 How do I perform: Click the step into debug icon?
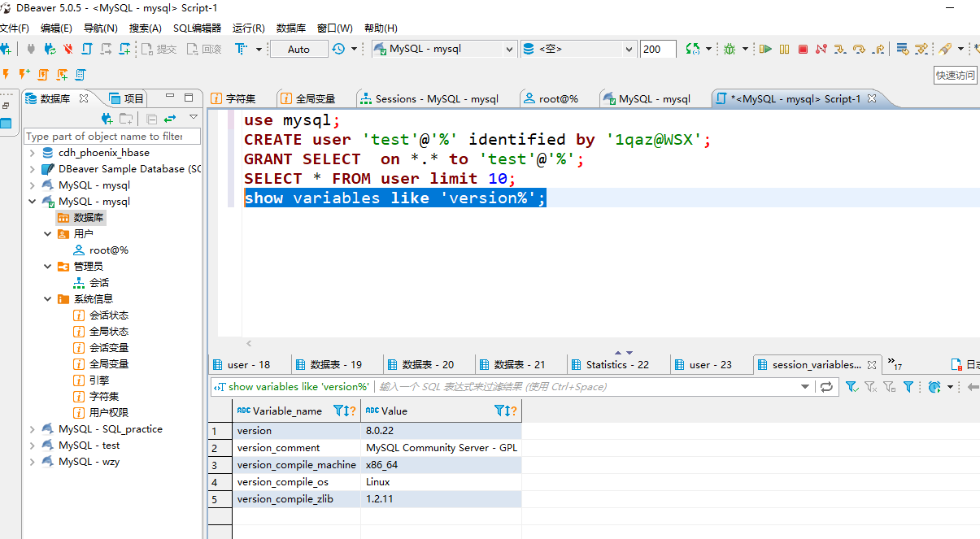(x=840, y=49)
